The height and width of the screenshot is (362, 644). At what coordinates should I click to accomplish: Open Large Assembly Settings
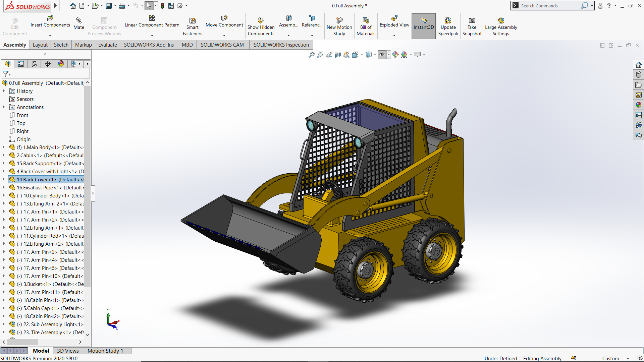[x=501, y=26]
